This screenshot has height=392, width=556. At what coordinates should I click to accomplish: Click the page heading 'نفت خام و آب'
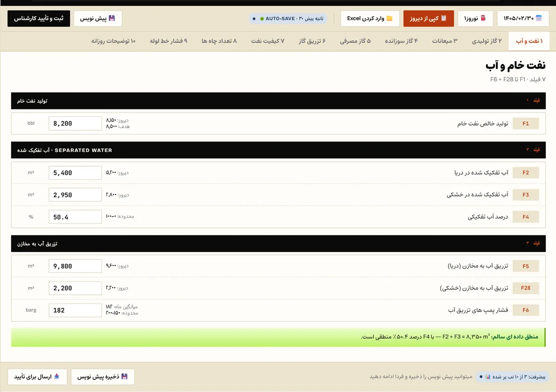(515, 66)
